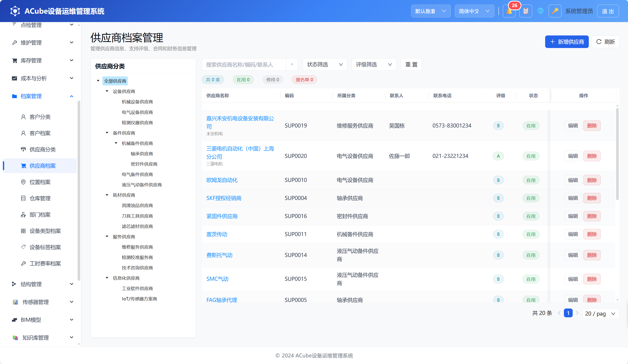Open the 默认账套 dropdown
This screenshot has width=628, height=364.
(x=431, y=11)
